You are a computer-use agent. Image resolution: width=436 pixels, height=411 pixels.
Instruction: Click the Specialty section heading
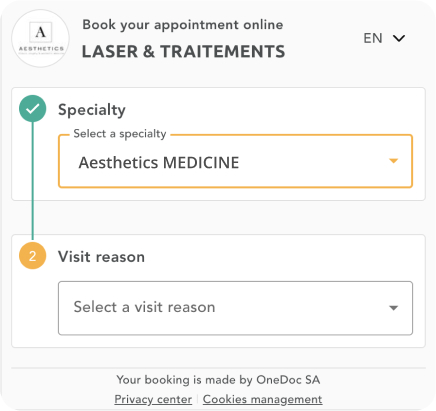(92, 110)
